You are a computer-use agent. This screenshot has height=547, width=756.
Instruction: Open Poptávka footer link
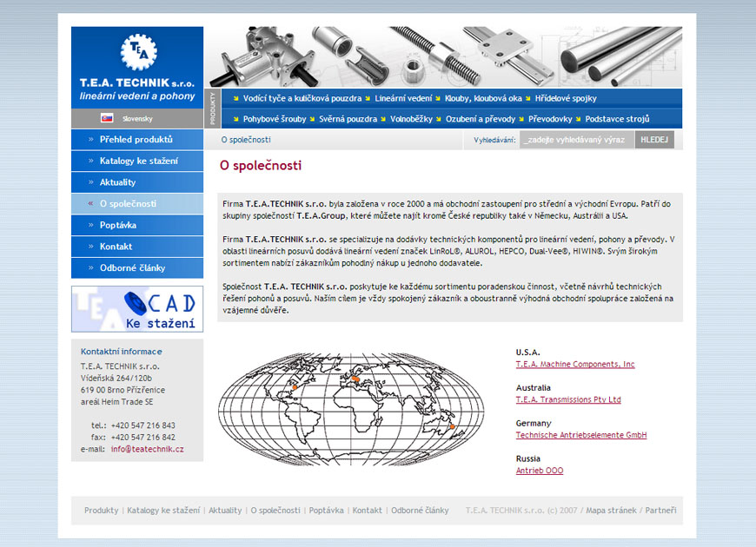click(327, 511)
